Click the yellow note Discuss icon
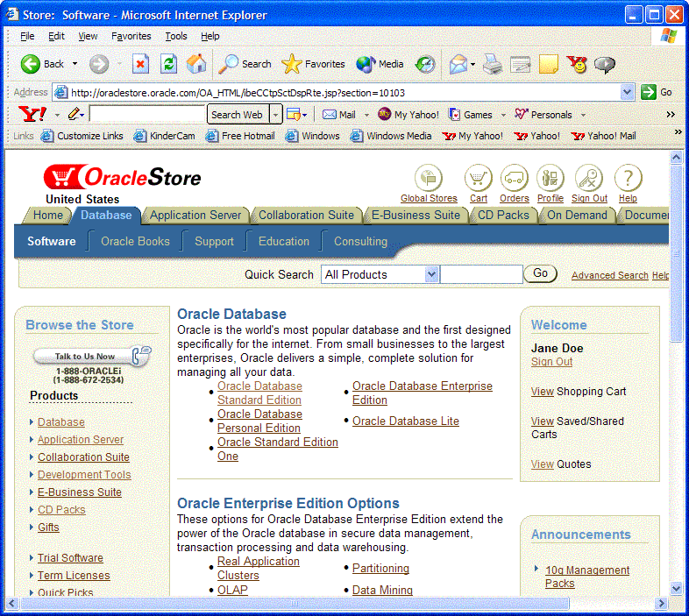This screenshot has height=616, width=689. click(x=549, y=64)
